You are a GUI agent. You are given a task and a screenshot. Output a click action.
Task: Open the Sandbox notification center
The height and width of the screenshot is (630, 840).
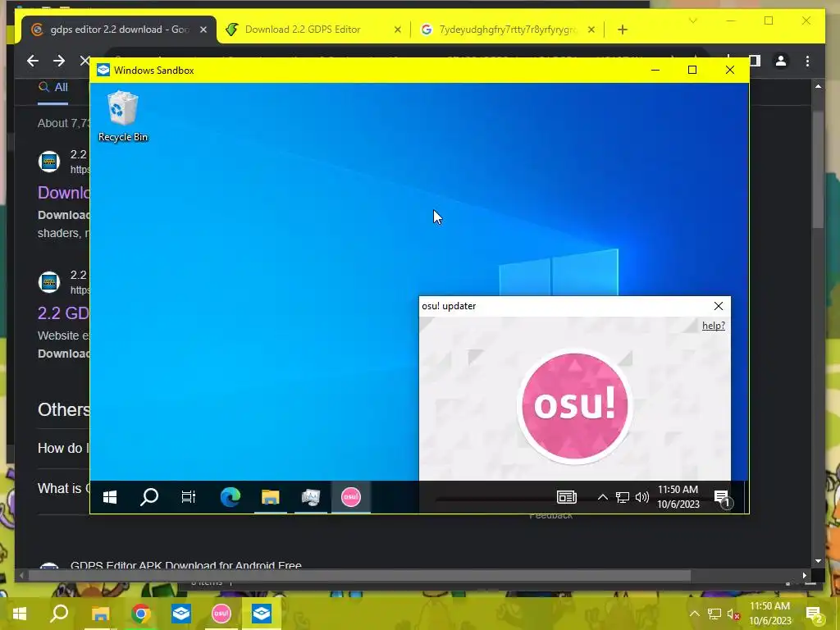(x=722, y=498)
